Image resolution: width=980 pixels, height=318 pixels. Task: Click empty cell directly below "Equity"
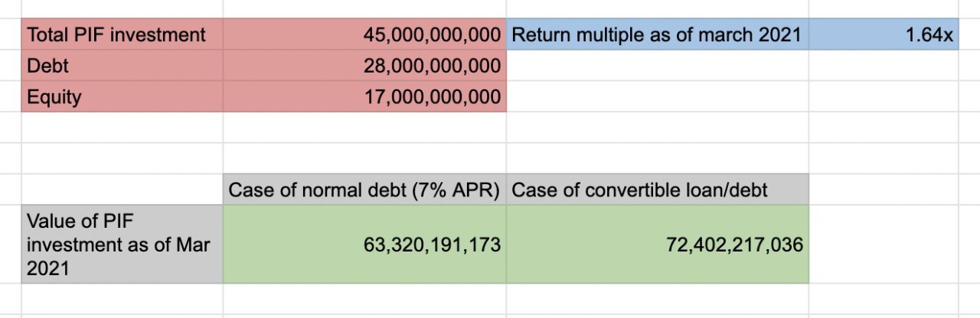coord(122,128)
